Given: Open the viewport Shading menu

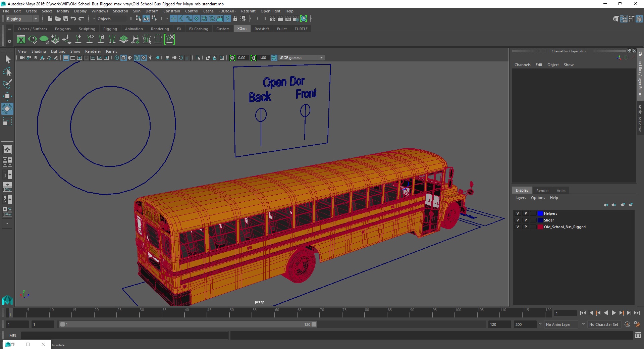Looking at the screenshot, I should pos(39,51).
